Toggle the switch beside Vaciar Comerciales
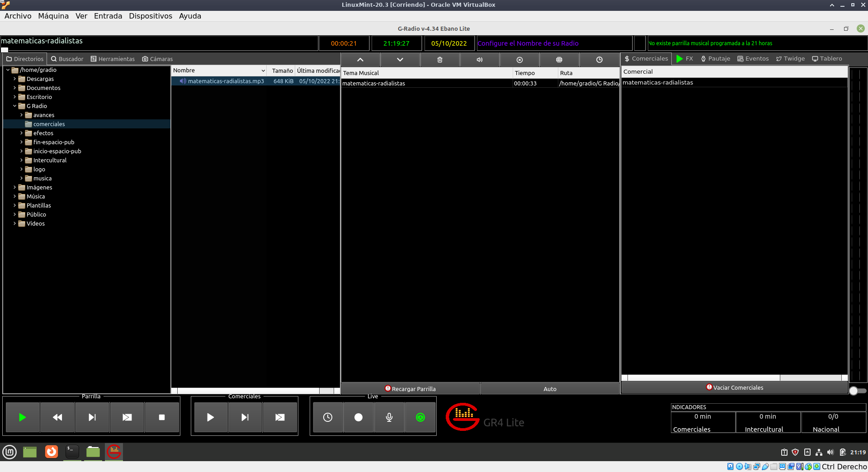 tap(858, 391)
